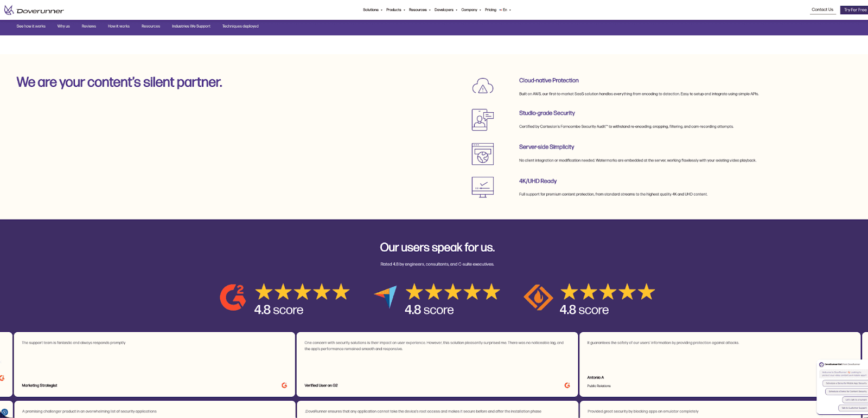Click the Server-side Simplicity heading

click(x=546, y=147)
